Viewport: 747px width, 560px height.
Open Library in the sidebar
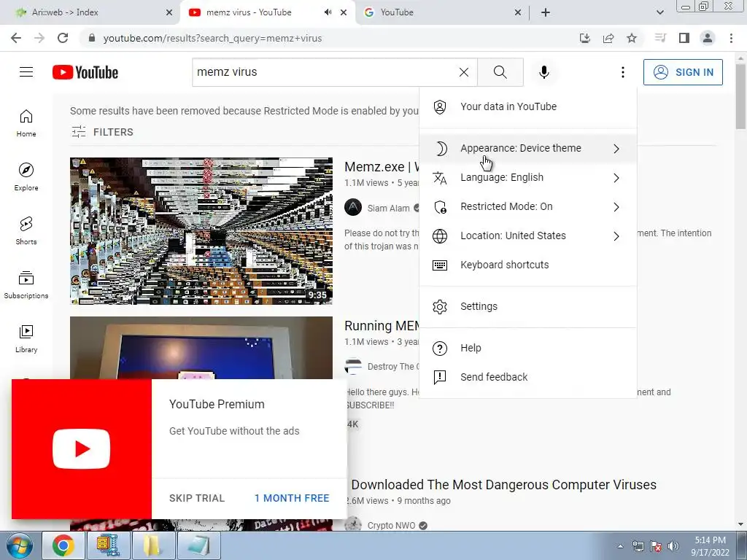[26, 338]
